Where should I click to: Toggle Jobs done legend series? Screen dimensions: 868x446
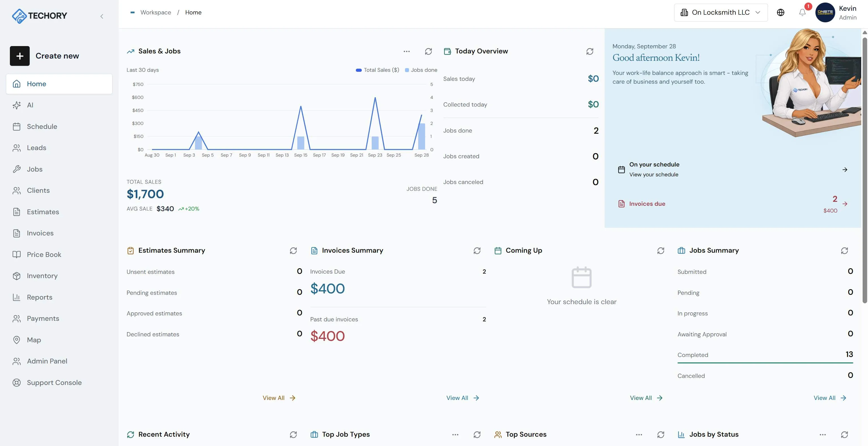[x=421, y=70]
